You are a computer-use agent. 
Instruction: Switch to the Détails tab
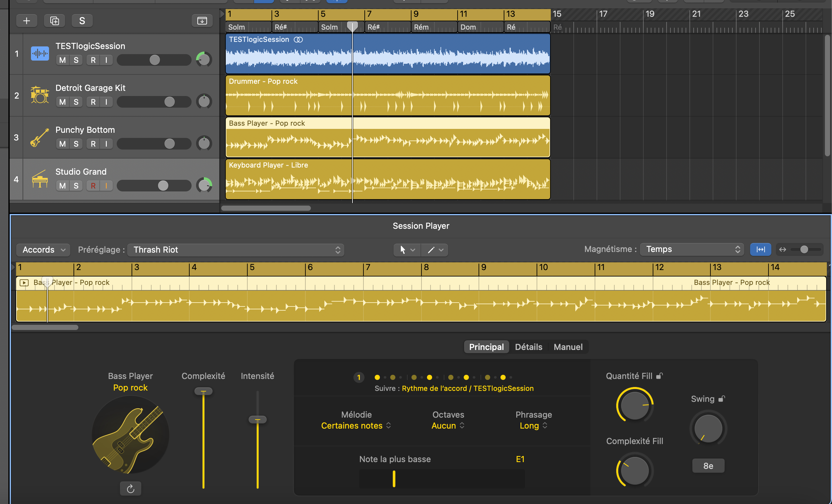tap(528, 346)
